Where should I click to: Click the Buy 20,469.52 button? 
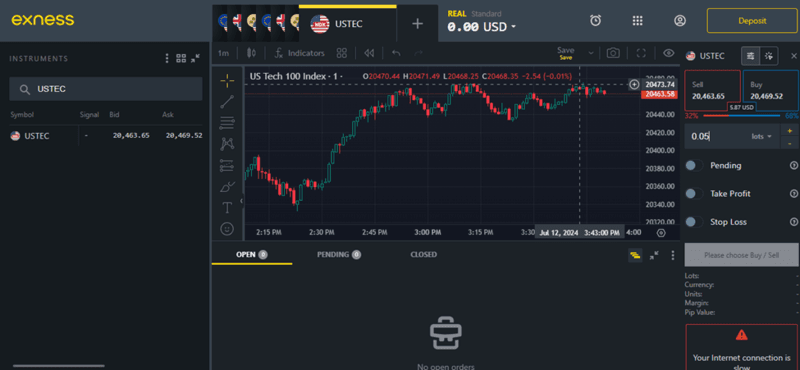pos(770,90)
